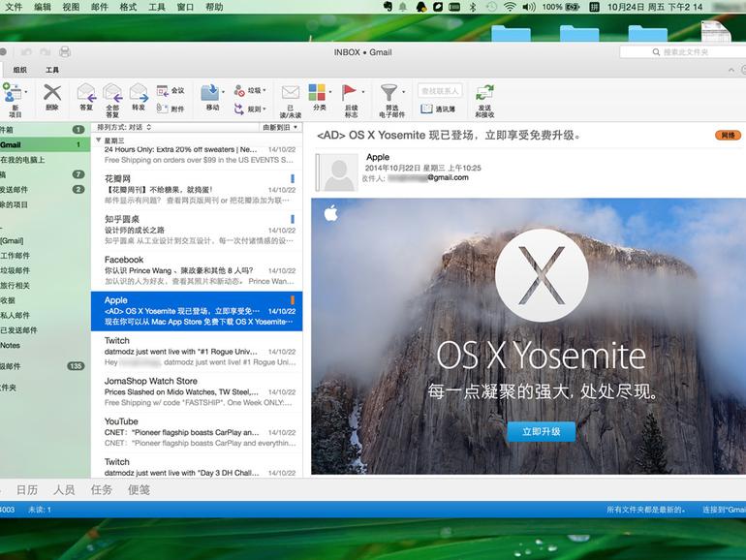Open the Follow Up flag dropdown arrow
The image size is (746, 560).
coord(363,91)
